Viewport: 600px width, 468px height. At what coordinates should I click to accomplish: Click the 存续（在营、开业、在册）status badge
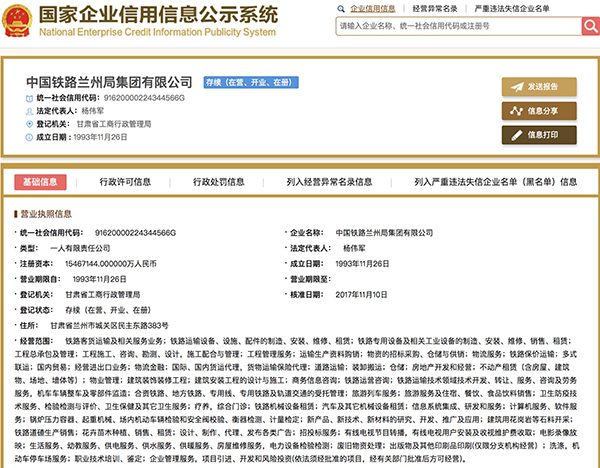click(251, 82)
